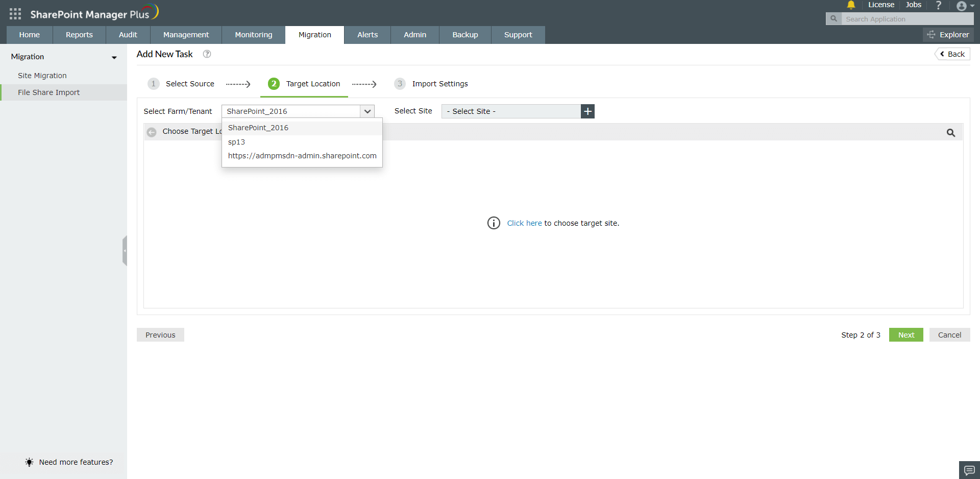Image resolution: width=980 pixels, height=479 pixels.
Task: Open the License link
Action: coord(881,5)
